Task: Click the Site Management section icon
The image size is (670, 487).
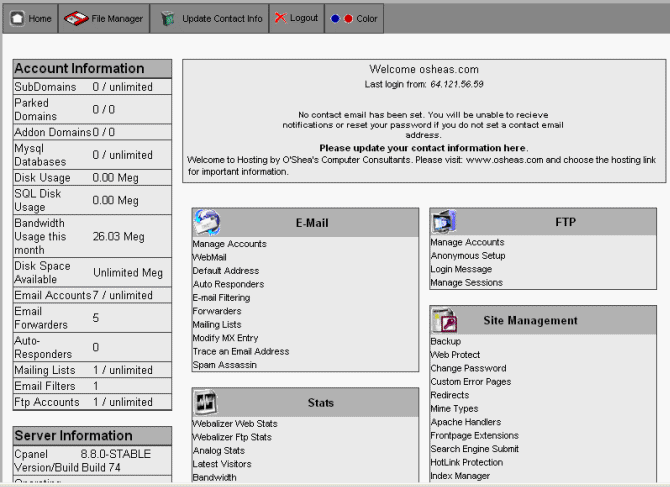Action: [x=444, y=320]
